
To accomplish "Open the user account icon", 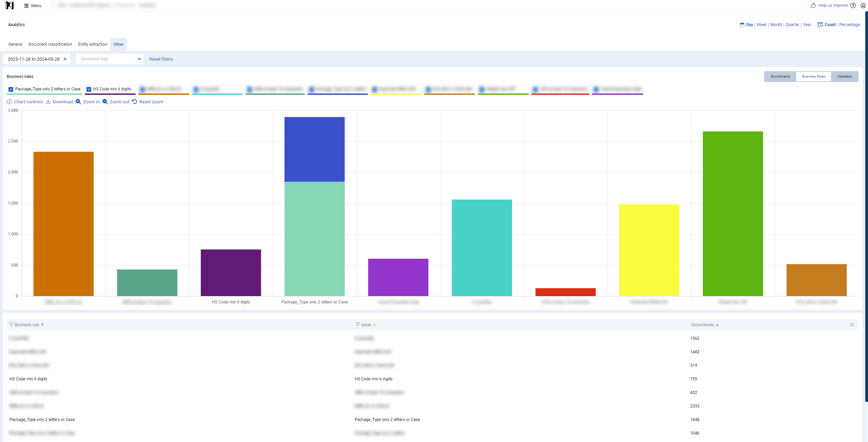I will click(x=863, y=5).
